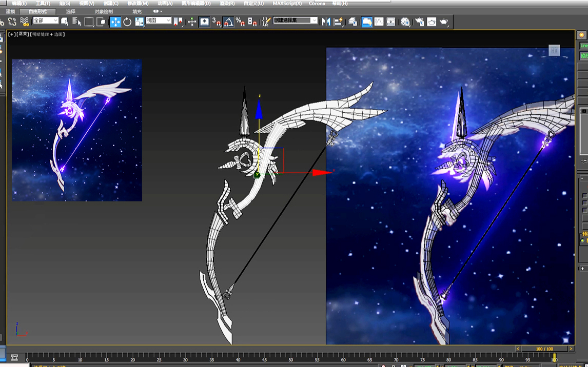Click the Mirror tool

326,22
